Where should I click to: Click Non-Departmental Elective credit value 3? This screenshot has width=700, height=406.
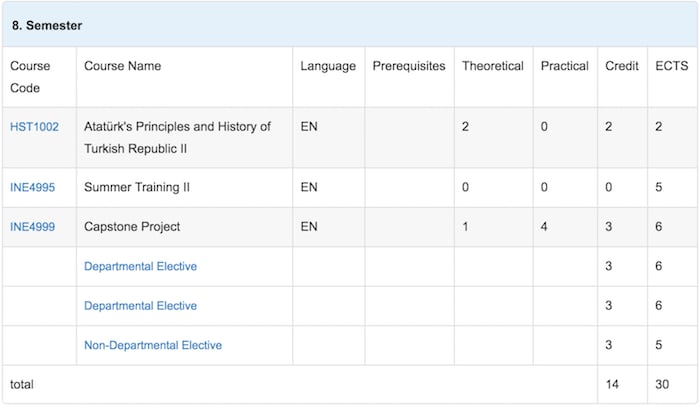point(608,345)
